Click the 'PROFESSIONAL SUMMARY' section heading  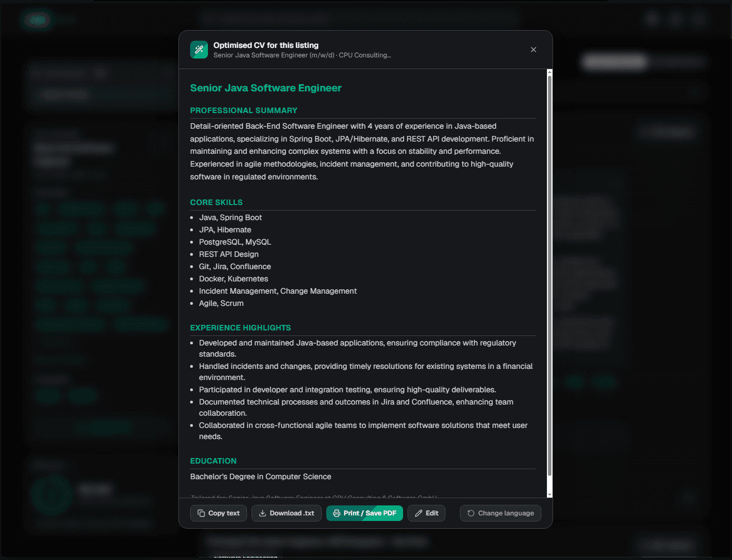[x=244, y=110]
